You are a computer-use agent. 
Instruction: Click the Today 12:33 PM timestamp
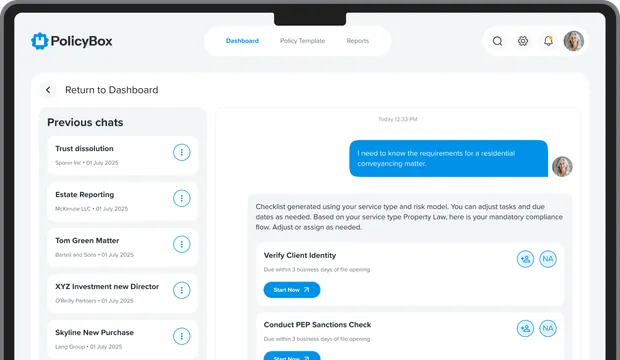[397, 119]
